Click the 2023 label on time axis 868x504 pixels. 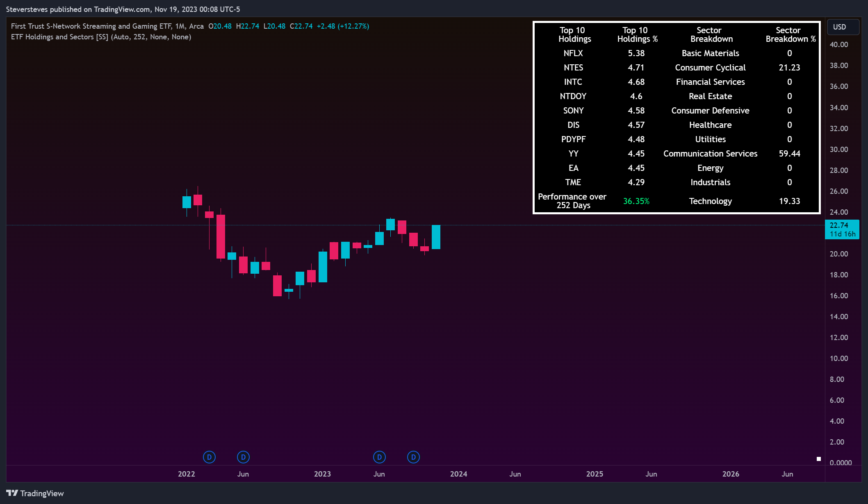coord(322,474)
